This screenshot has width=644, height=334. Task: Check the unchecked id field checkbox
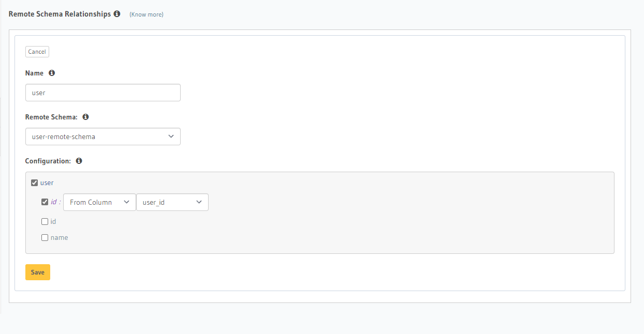[45, 222]
